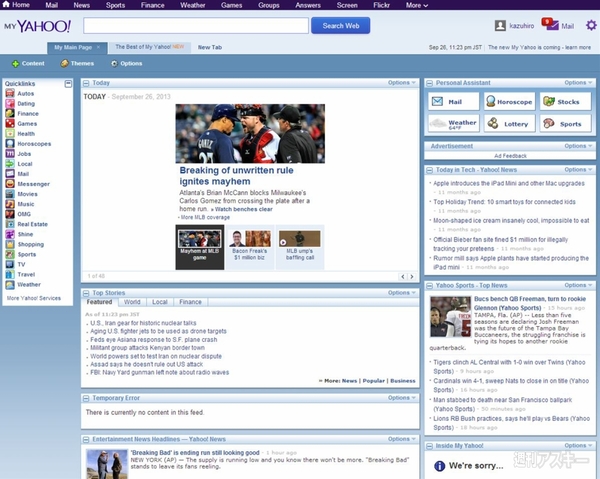Collapse the Personal Assistant module

tap(430, 83)
